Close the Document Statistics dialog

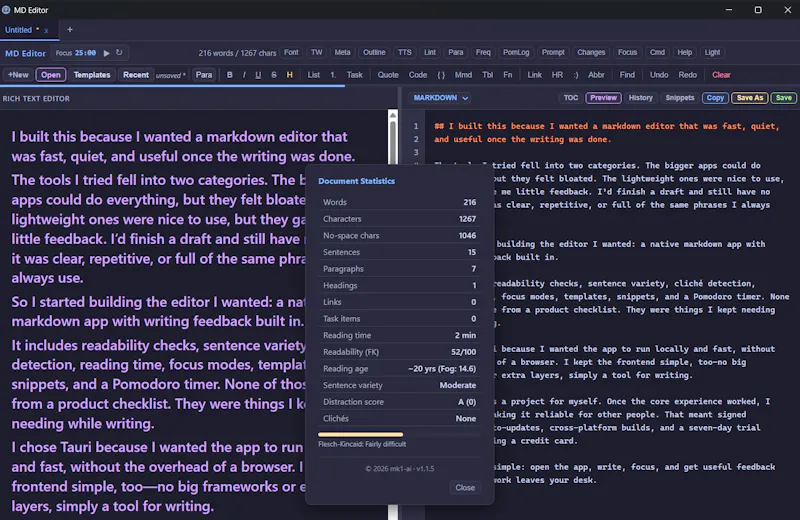pyautogui.click(x=465, y=488)
